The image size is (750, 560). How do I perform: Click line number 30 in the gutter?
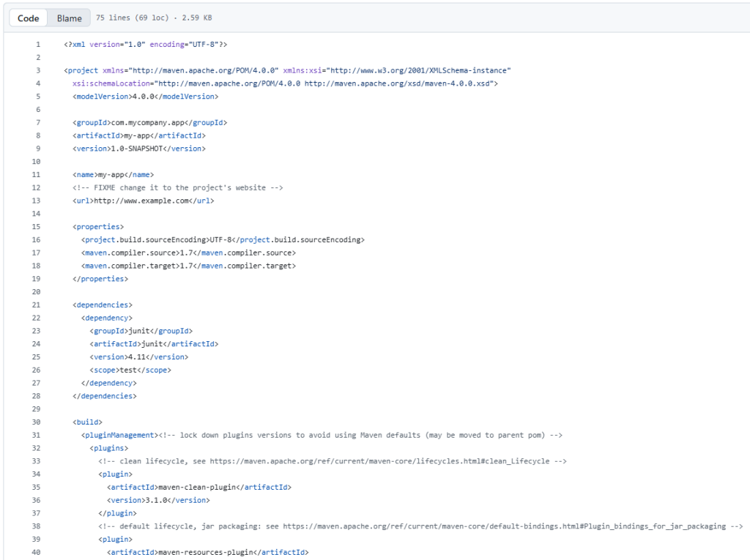click(x=35, y=422)
